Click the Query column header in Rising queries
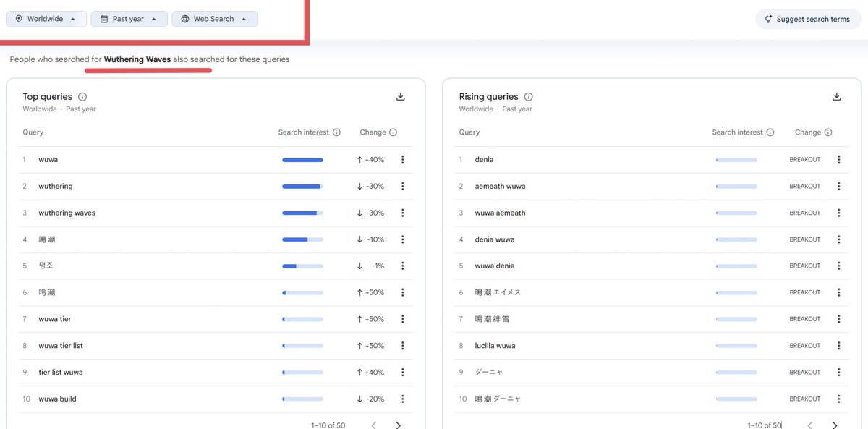Screen dimensions: 868x429 click(x=469, y=132)
